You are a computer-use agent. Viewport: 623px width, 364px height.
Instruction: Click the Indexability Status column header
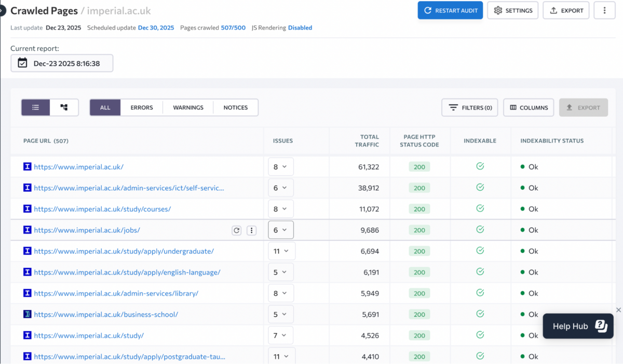coord(552,141)
